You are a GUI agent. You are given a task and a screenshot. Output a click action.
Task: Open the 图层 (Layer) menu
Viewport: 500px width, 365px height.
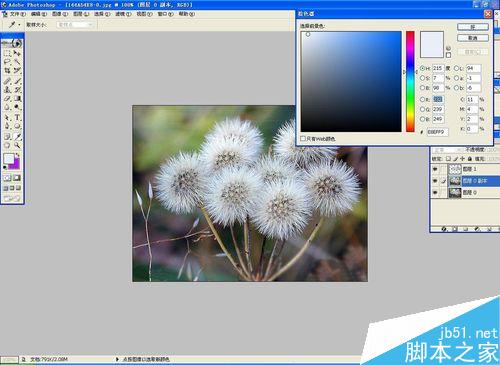81,14
